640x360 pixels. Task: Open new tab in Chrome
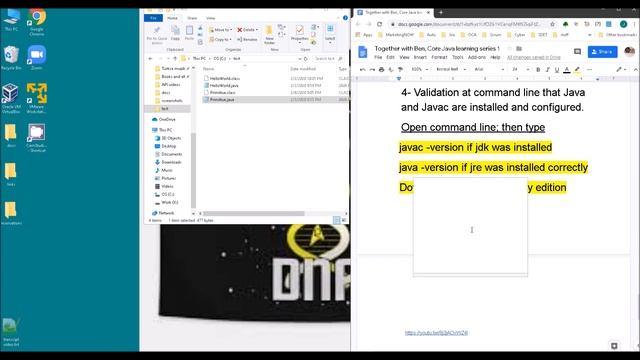[441, 13]
